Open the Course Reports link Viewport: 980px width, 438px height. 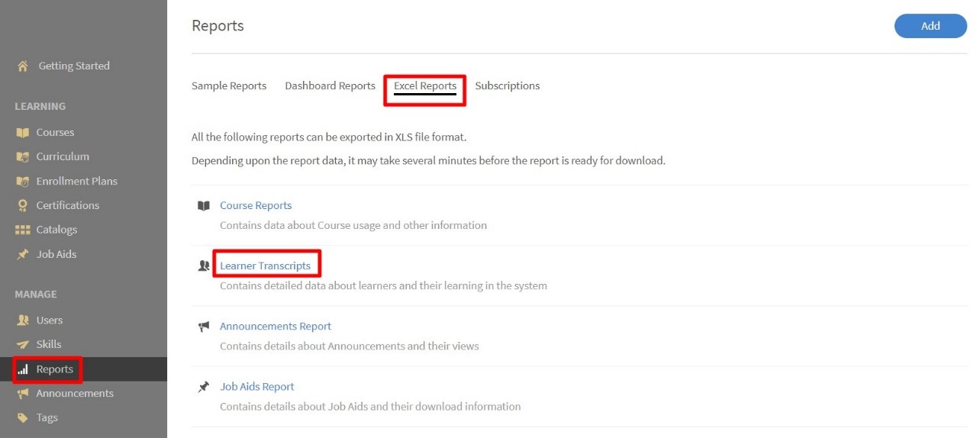256,206
